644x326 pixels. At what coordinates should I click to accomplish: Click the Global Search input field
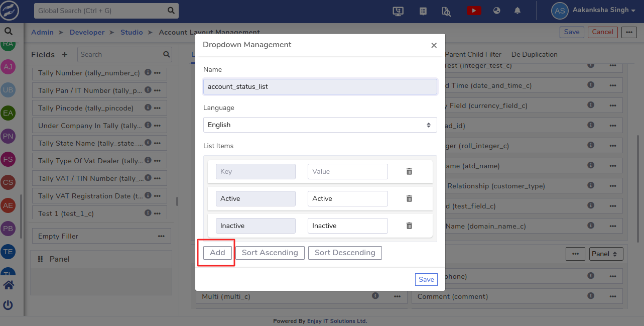tap(99, 10)
